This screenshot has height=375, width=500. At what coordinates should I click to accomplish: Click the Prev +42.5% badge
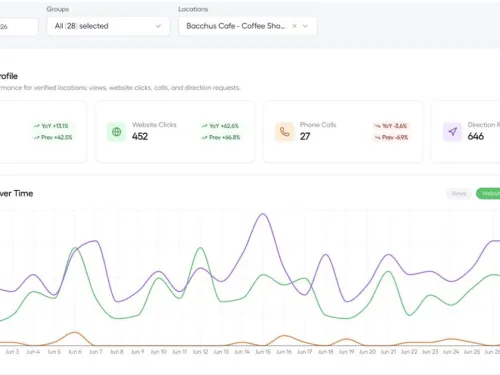point(53,137)
